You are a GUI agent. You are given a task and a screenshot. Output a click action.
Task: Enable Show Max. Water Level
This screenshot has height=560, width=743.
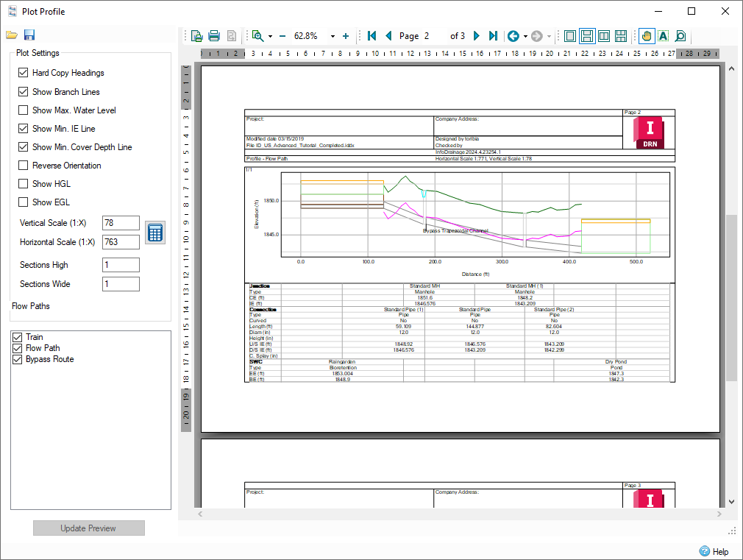click(23, 110)
